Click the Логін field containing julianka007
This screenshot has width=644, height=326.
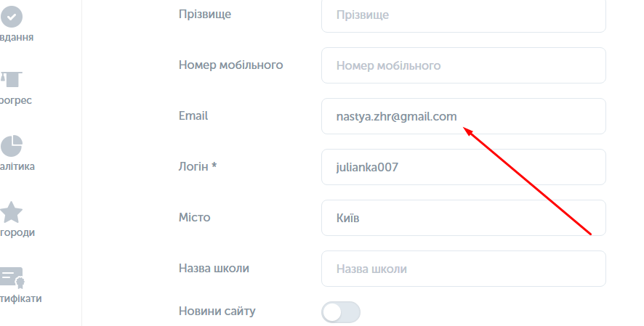pos(463,167)
